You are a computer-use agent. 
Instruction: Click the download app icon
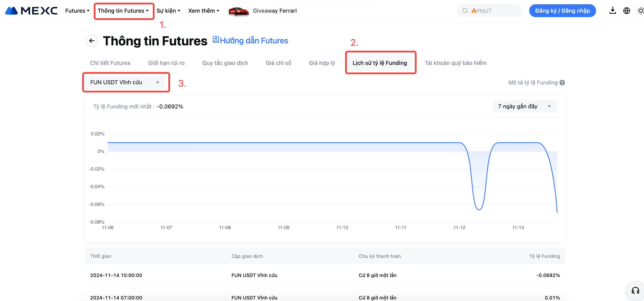coord(612,11)
